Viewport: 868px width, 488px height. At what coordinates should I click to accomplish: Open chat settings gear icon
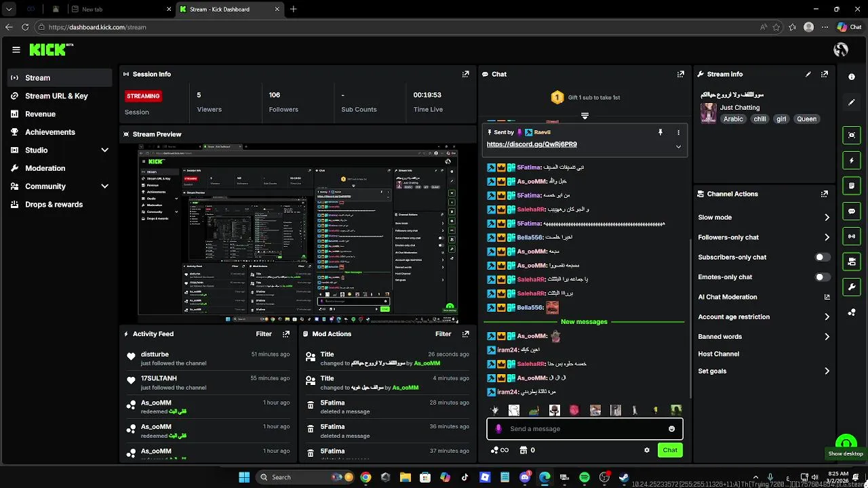coord(647,450)
